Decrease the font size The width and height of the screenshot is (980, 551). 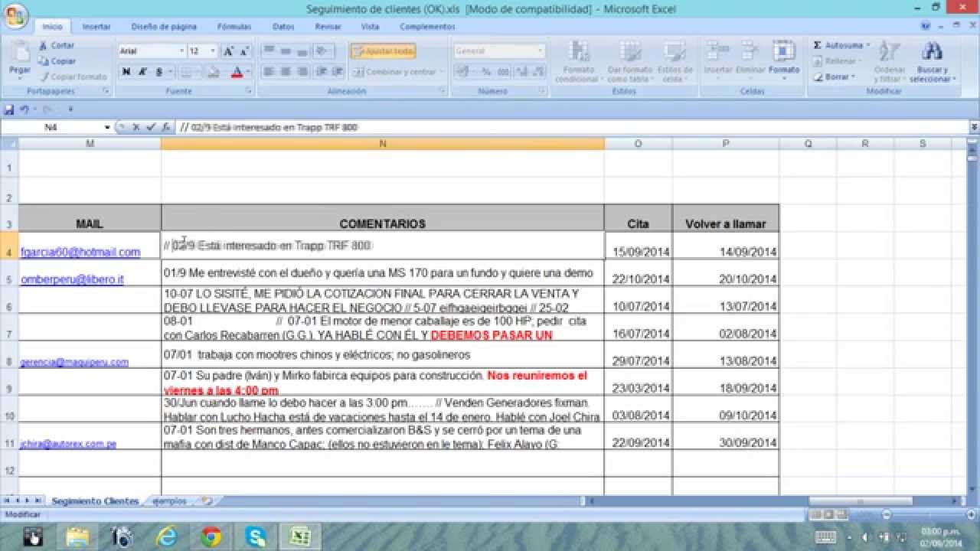(244, 51)
